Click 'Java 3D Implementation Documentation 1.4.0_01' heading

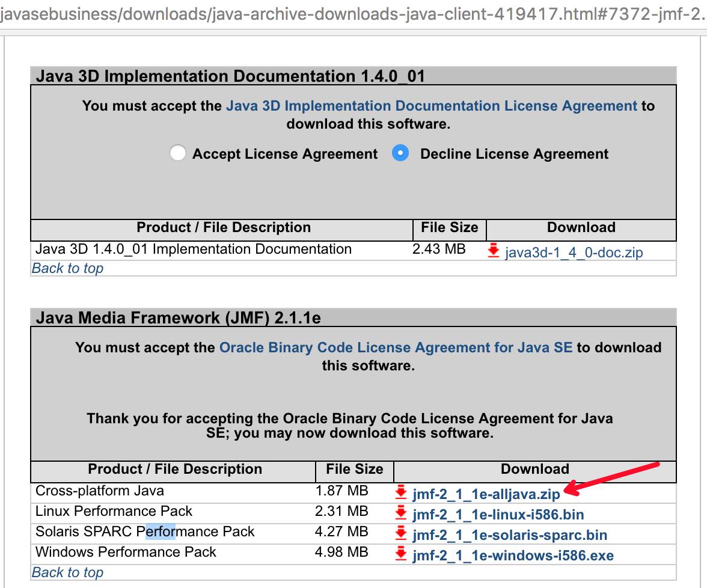[x=230, y=76]
